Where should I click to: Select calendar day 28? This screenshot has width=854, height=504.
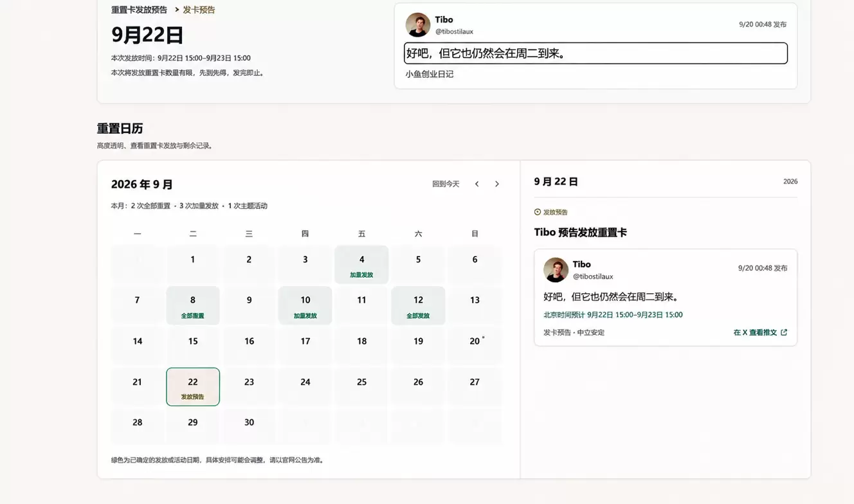tap(137, 427)
